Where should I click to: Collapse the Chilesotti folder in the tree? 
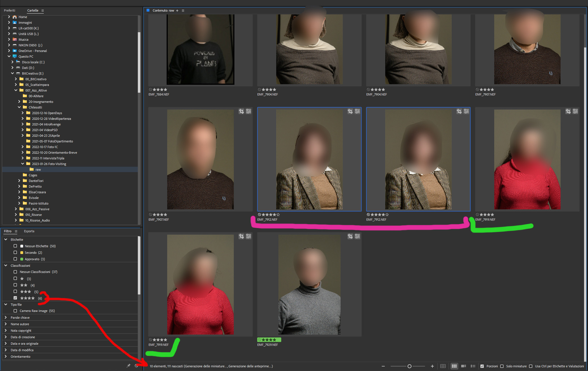[x=19, y=107]
